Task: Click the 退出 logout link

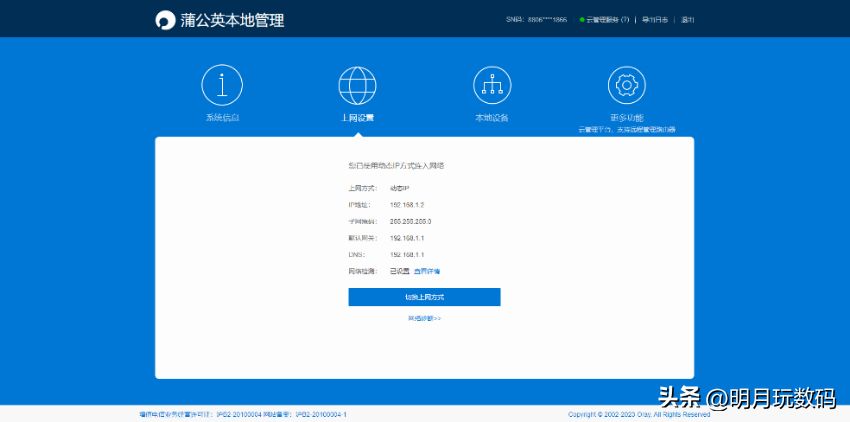Action: (x=687, y=20)
